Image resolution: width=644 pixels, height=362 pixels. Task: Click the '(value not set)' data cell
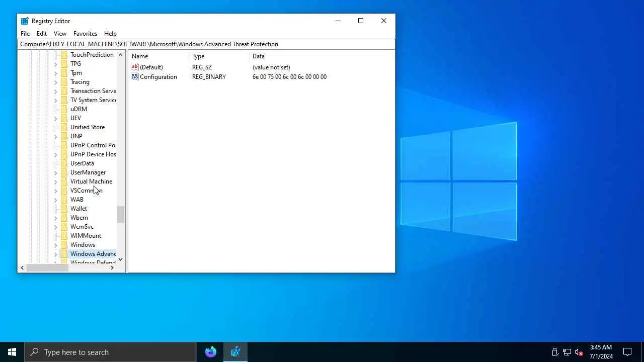(271, 67)
